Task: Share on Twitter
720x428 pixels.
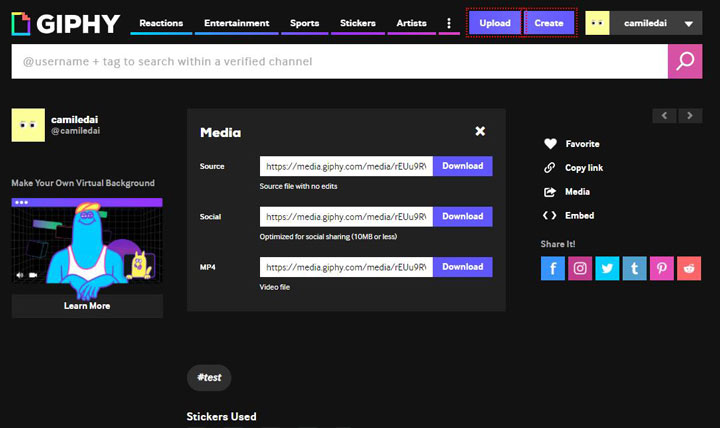Action: point(607,268)
